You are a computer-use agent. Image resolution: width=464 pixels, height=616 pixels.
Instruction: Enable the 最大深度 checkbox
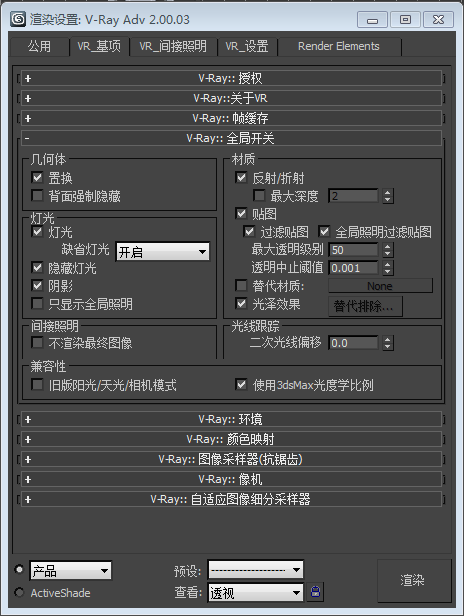[259, 195]
